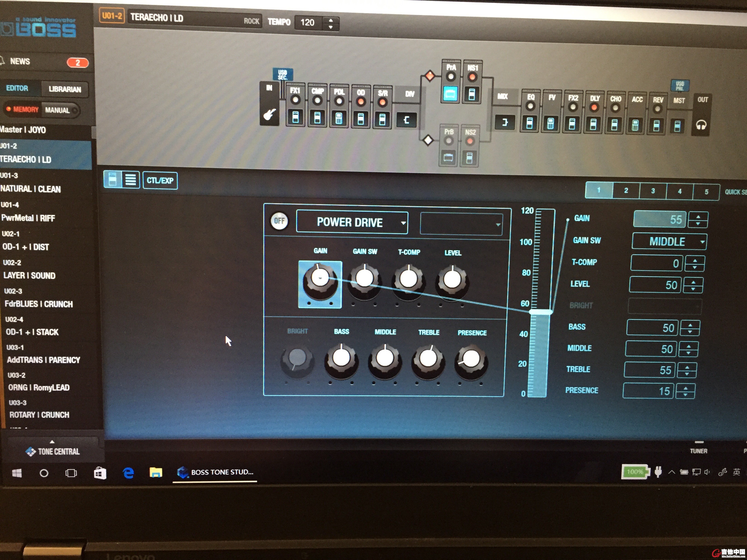Image resolution: width=747 pixels, height=560 pixels.
Task: Toggle the FX1 effect on/off LED
Action: pyautogui.click(x=295, y=100)
